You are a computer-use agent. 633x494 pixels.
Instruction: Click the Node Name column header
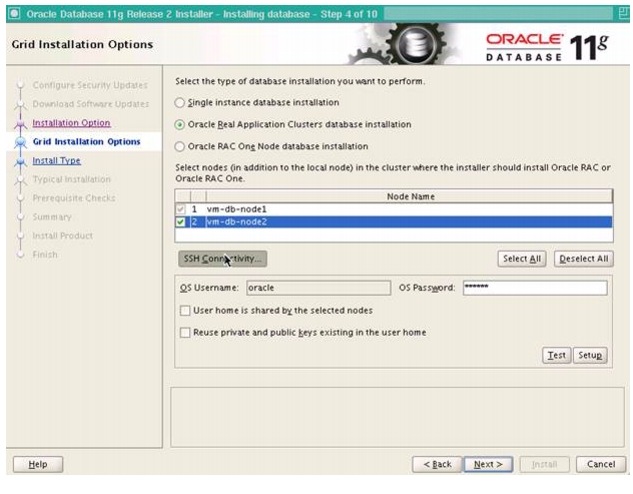point(410,197)
